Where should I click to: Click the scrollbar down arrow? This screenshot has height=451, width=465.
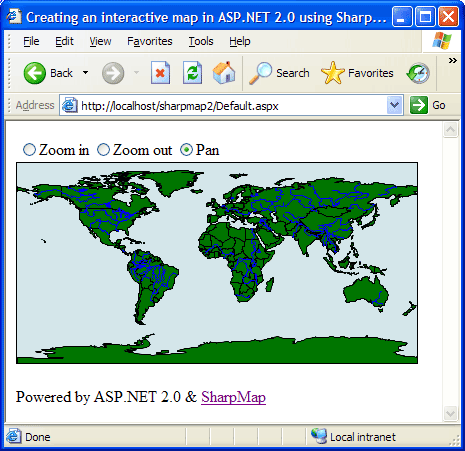[x=450, y=414]
